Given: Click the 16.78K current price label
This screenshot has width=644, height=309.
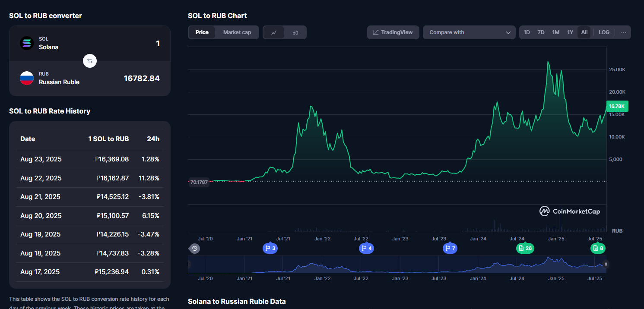Looking at the screenshot, I should 617,106.
